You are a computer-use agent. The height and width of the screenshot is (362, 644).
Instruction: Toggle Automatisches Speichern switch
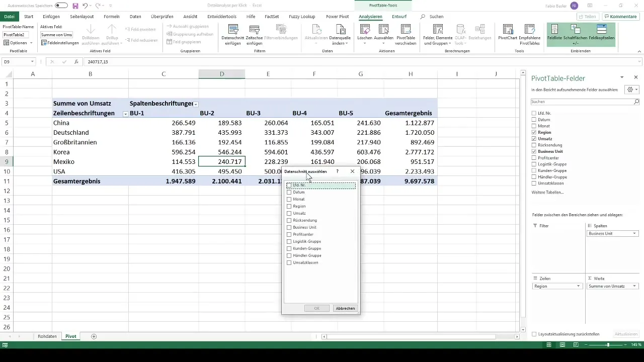[x=61, y=6]
